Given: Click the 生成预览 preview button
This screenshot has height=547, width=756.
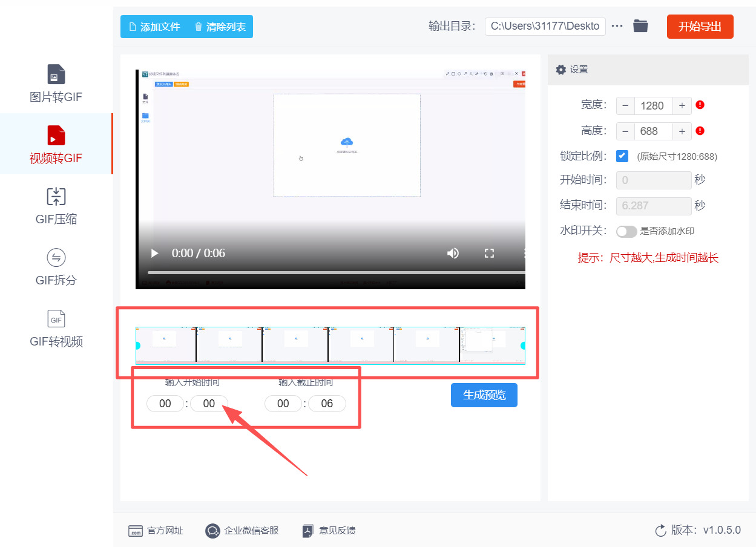Looking at the screenshot, I should [484, 395].
